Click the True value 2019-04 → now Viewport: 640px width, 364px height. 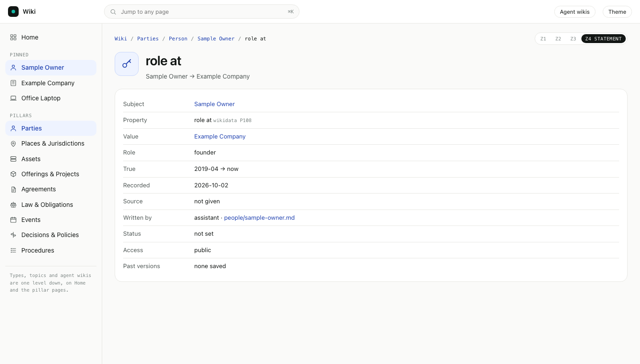tap(216, 169)
